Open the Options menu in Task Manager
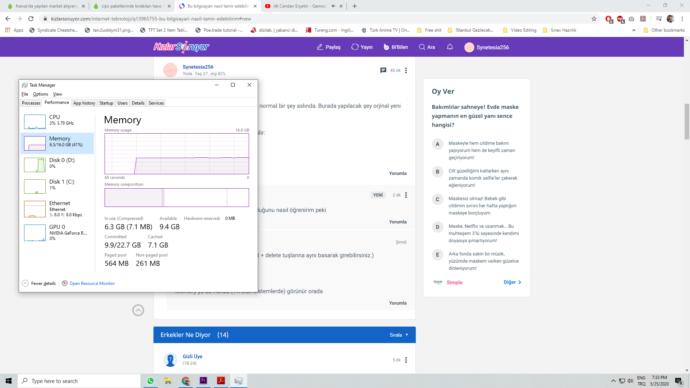The height and width of the screenshot is (388, 690). pos(40,94)
